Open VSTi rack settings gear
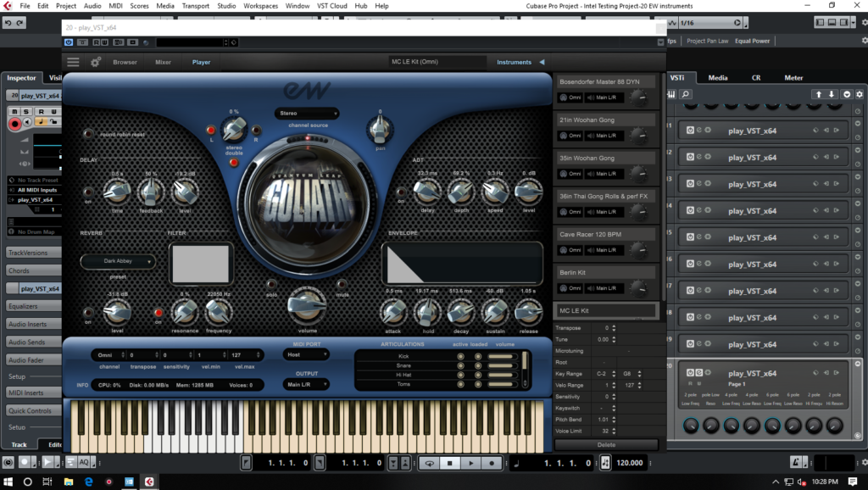 (860, 94)
